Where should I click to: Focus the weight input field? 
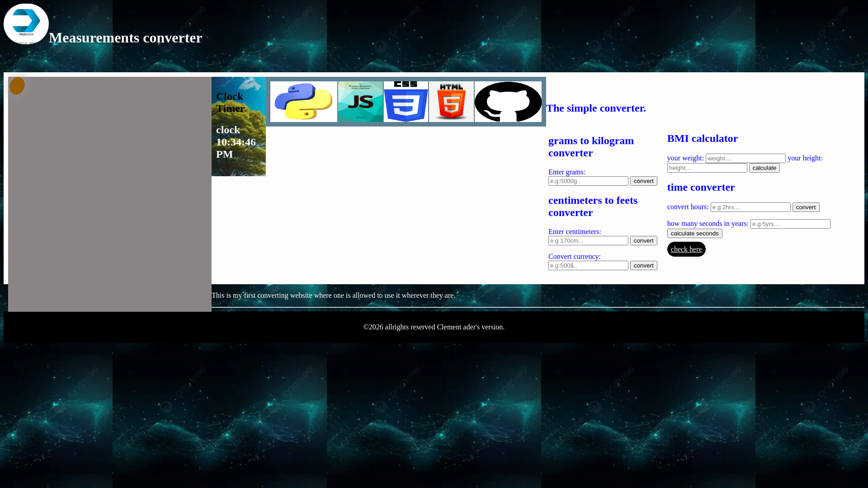(x=745, y=159)
